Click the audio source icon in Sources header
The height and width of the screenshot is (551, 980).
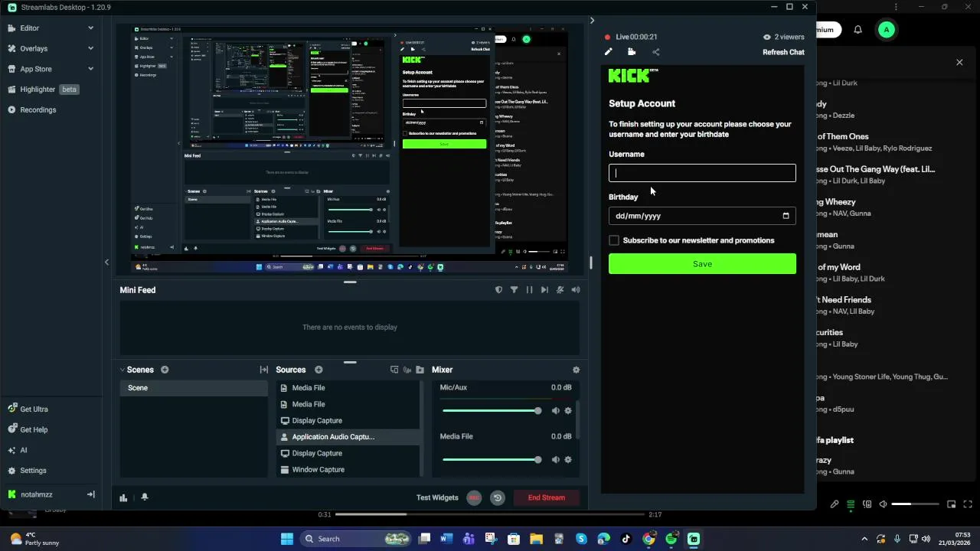[407, 370]
